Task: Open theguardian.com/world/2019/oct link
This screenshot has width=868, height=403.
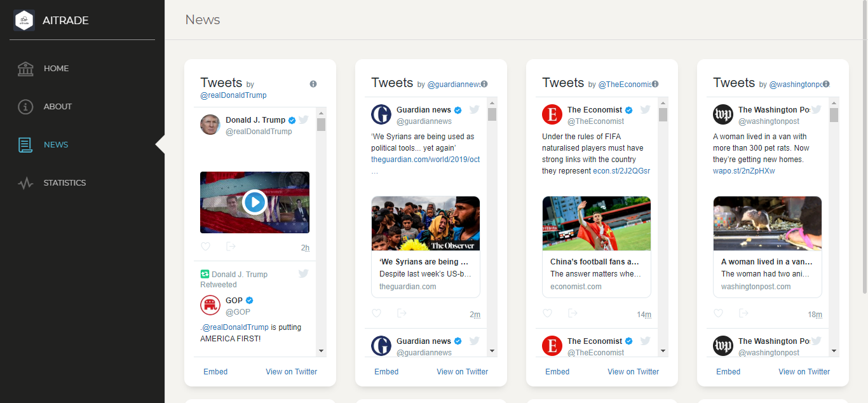Action: (x=426, y=160)
